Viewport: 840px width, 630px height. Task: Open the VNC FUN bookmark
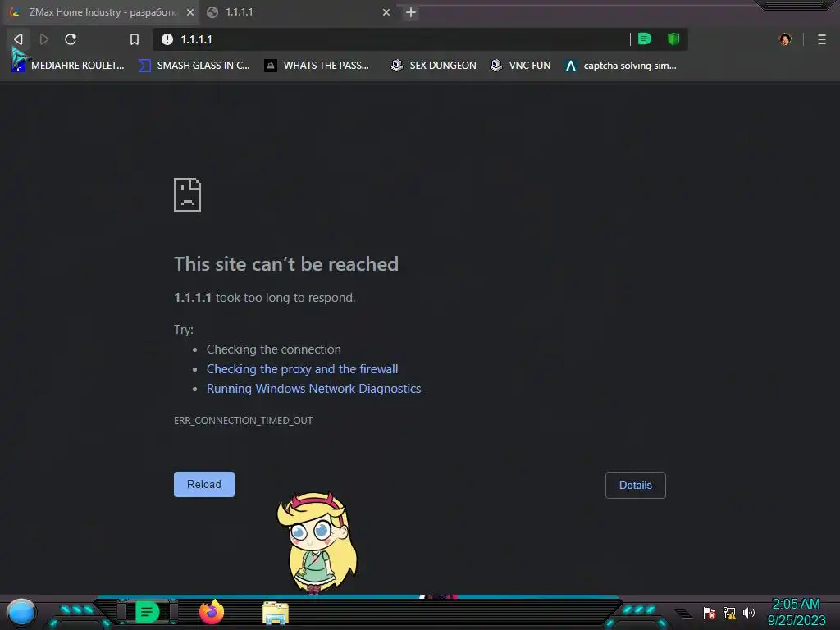click(x=521, y=66)
